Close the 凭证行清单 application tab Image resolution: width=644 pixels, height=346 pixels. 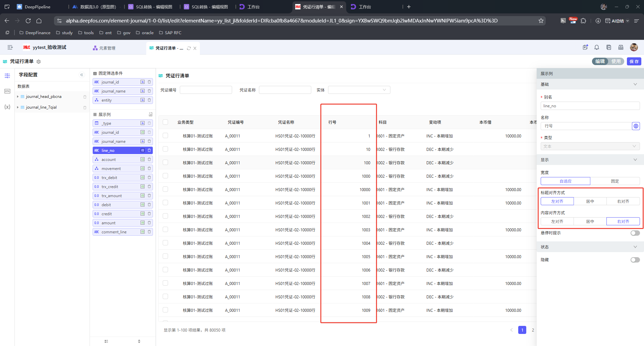(195, 48)
